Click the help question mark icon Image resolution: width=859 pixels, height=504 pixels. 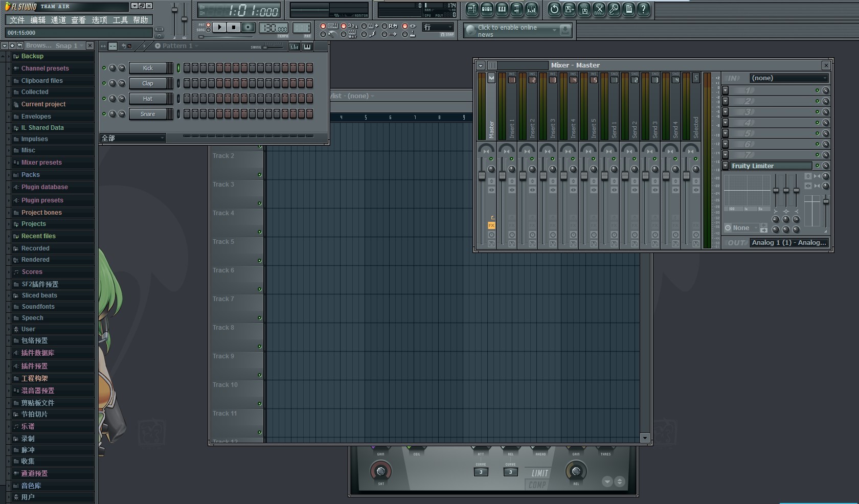pos(644,9)
